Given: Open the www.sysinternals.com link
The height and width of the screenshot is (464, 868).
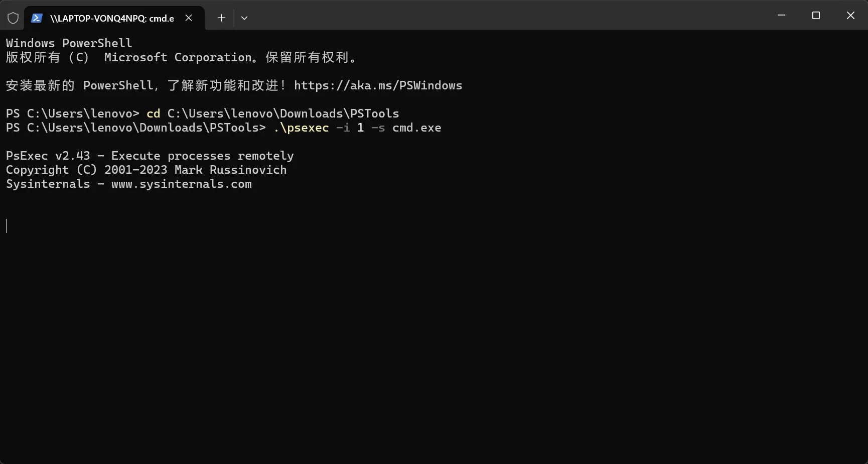Looking at the screenshot, I should 182,184.
